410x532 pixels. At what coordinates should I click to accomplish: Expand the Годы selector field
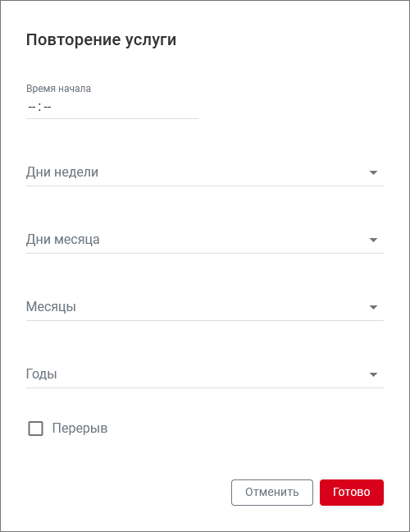205,374
